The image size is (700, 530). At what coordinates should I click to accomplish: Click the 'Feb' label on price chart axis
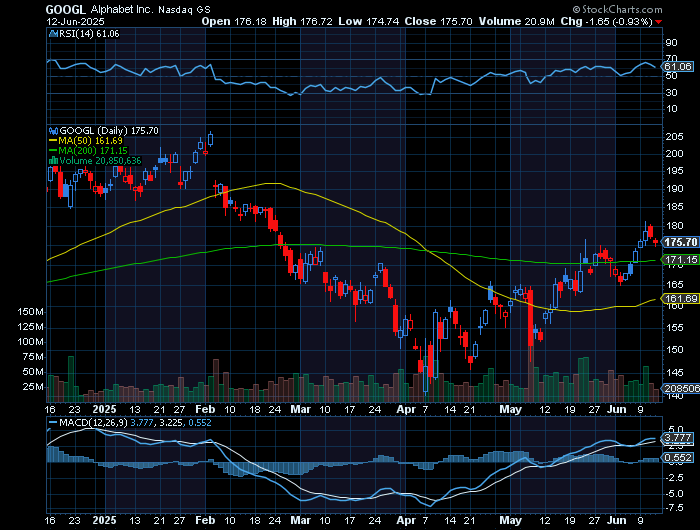[205, 409]
